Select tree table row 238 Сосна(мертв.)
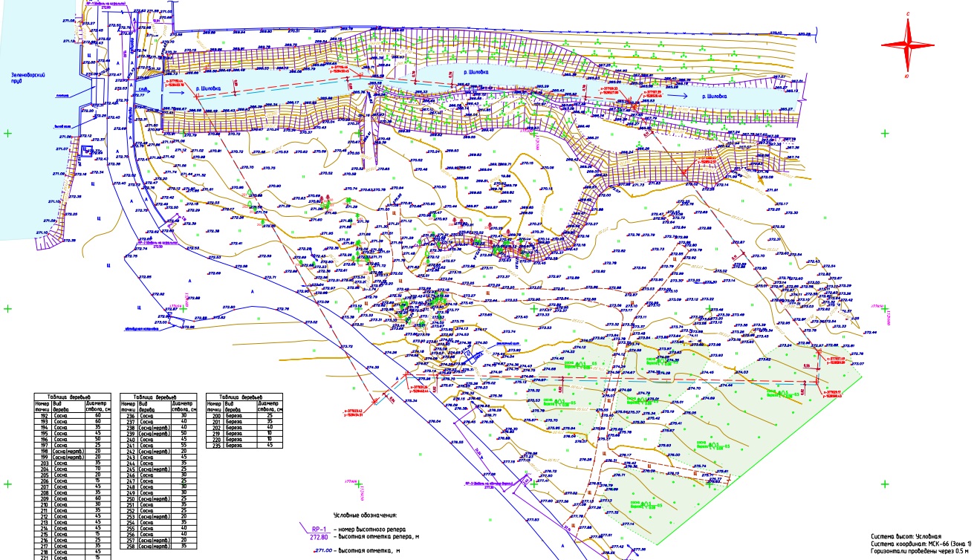 [158, 428]
